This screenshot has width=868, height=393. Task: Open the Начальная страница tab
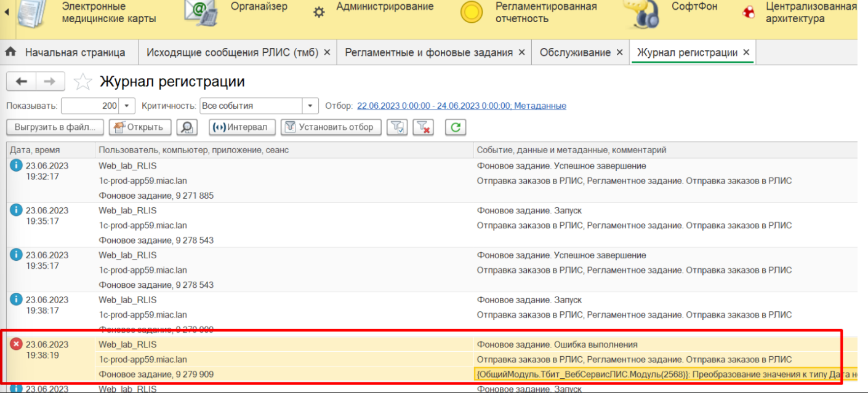74,53
